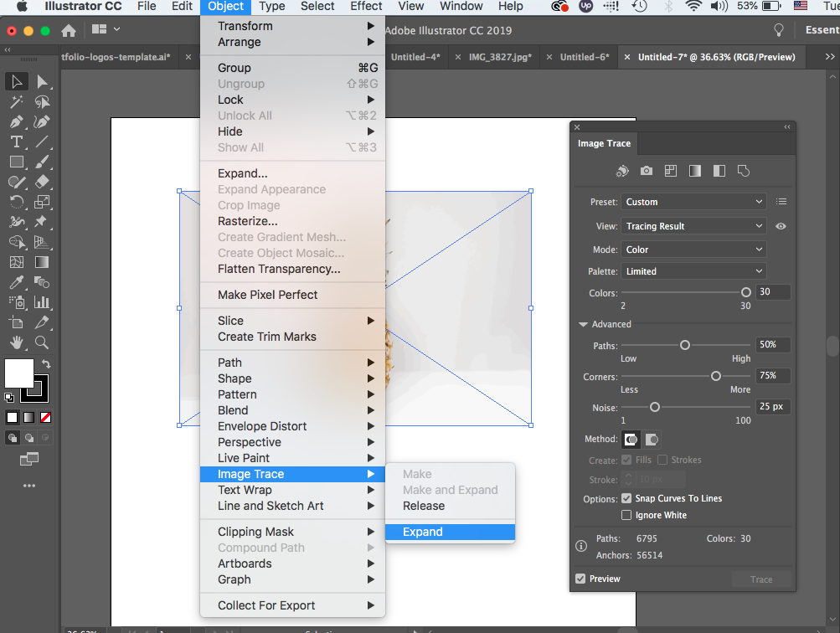Click the Colors slider handle
The height and width of the screenshot is (633, 840).
(x=745, y=292)
